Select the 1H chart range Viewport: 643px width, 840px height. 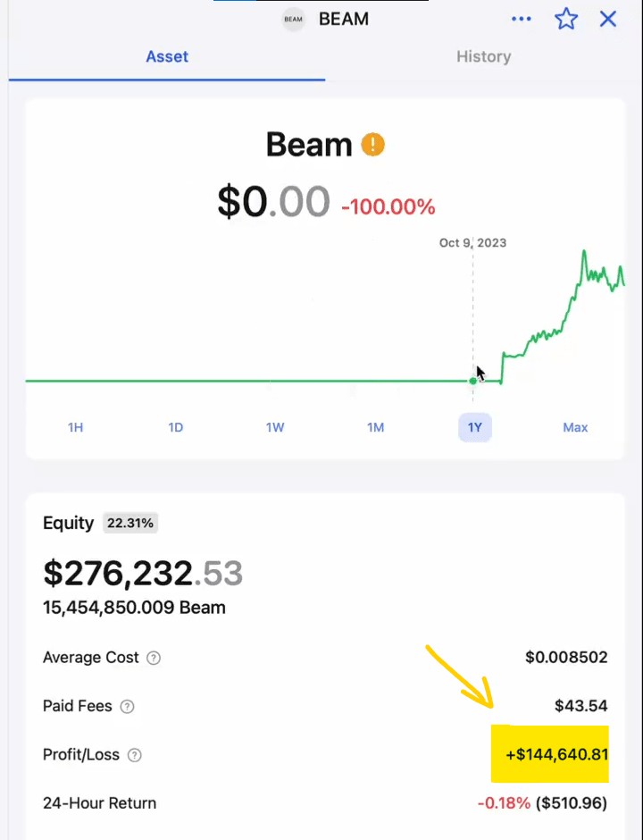[76, 427]
